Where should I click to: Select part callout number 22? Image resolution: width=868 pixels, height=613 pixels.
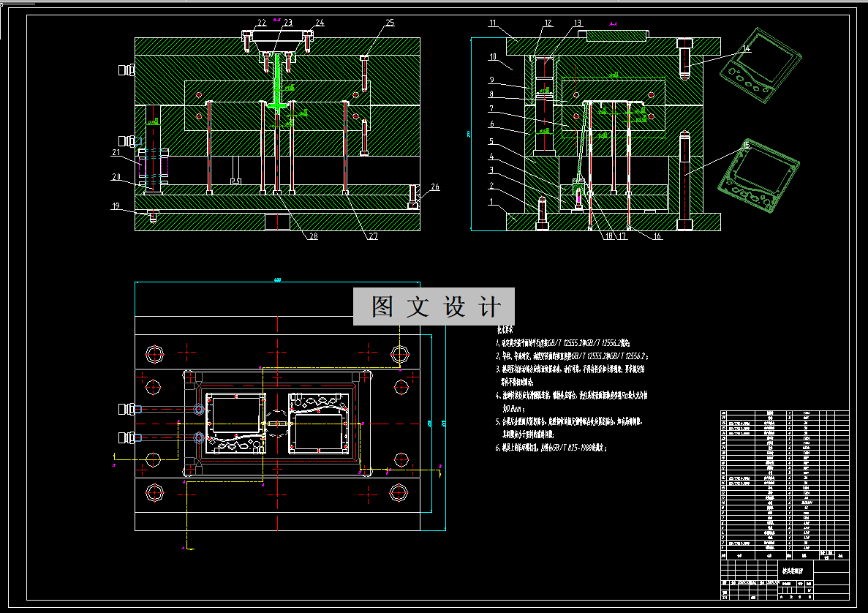point(261,23)
